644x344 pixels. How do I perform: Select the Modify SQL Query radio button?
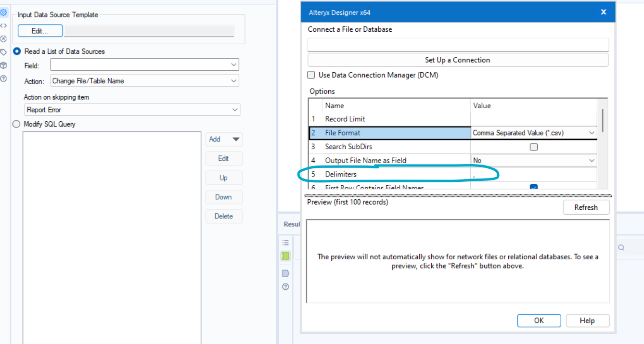click(x=16, y=124)
